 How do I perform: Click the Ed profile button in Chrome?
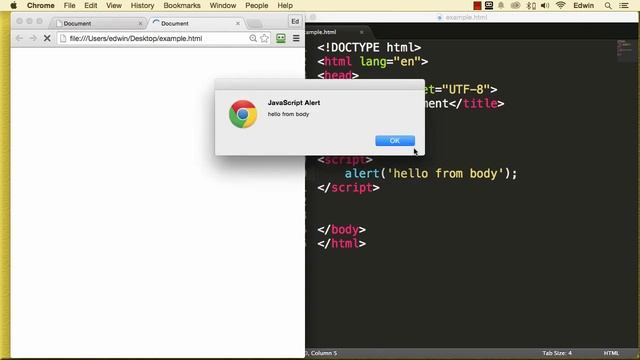point(295,21)
